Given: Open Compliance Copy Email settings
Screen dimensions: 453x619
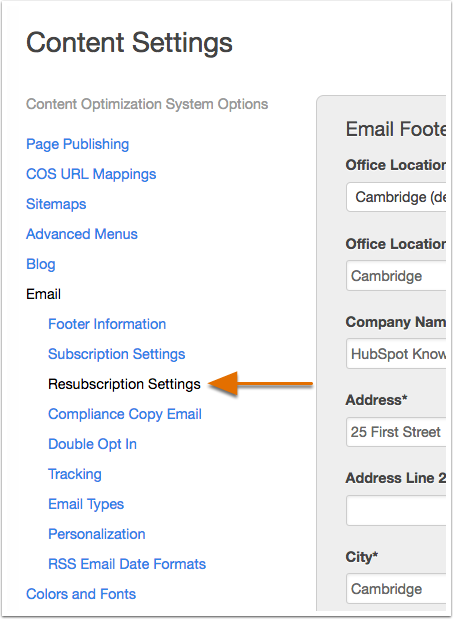Looking at the screenshot, I should click(125, 414).
